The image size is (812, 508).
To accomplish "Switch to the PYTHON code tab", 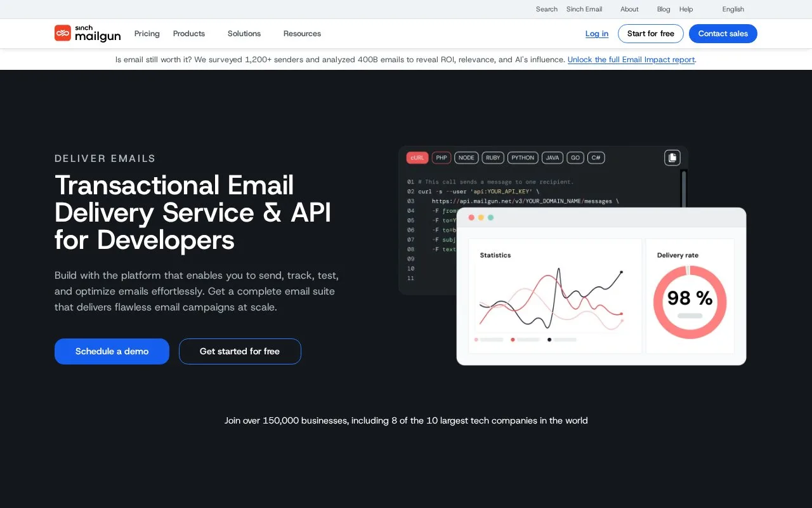I will 523,157.
